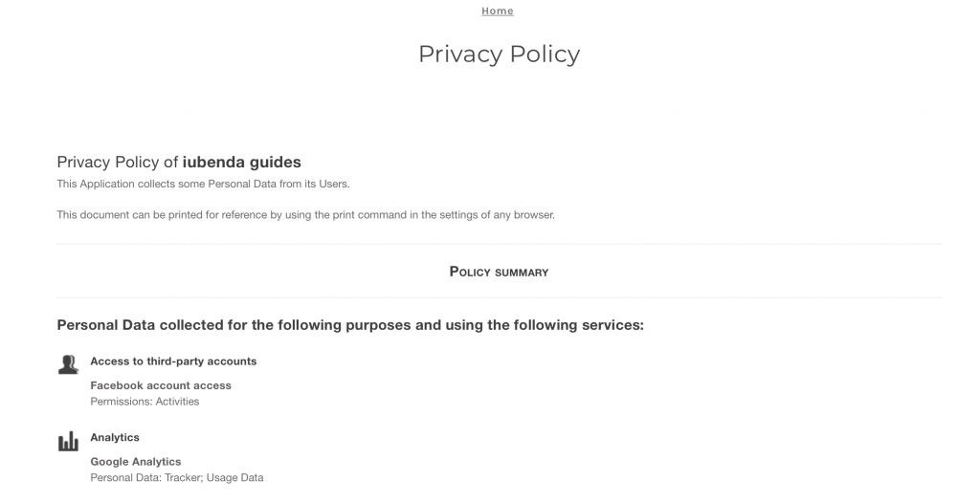
Task: Select the "Access to third-party accounts" label
Action: pos(173,361)
